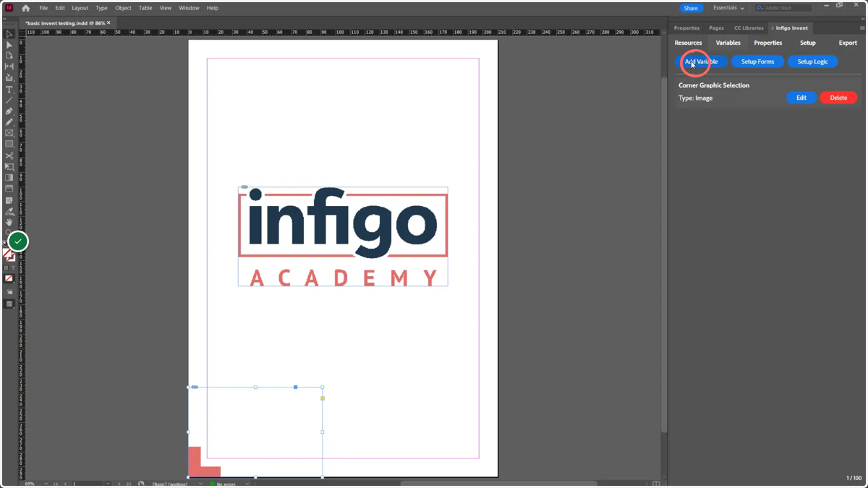Viewport: 868px width, 488px height.
Task: Click the green checkmark circle badge
Action: coord(18,241)
